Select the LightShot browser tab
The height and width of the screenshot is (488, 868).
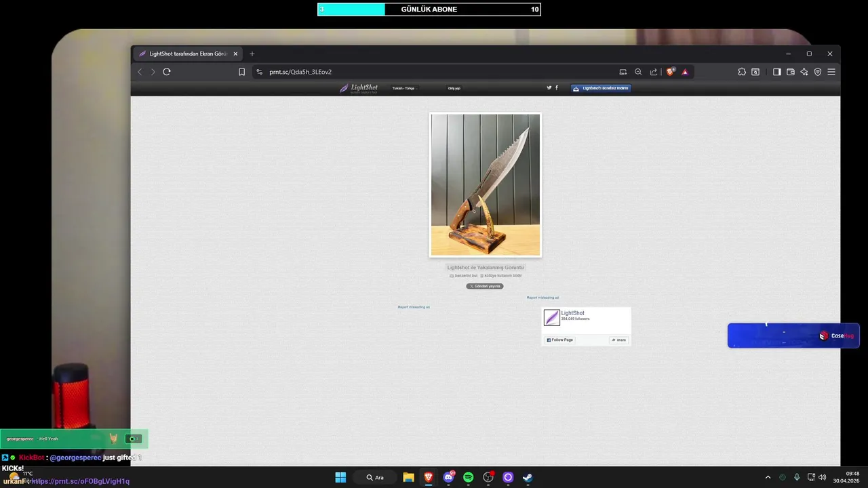pyautogui.click(x=188, y=54)
